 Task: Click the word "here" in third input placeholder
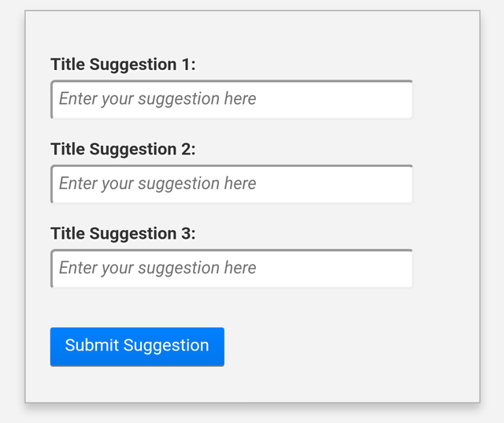click(240, 268)
